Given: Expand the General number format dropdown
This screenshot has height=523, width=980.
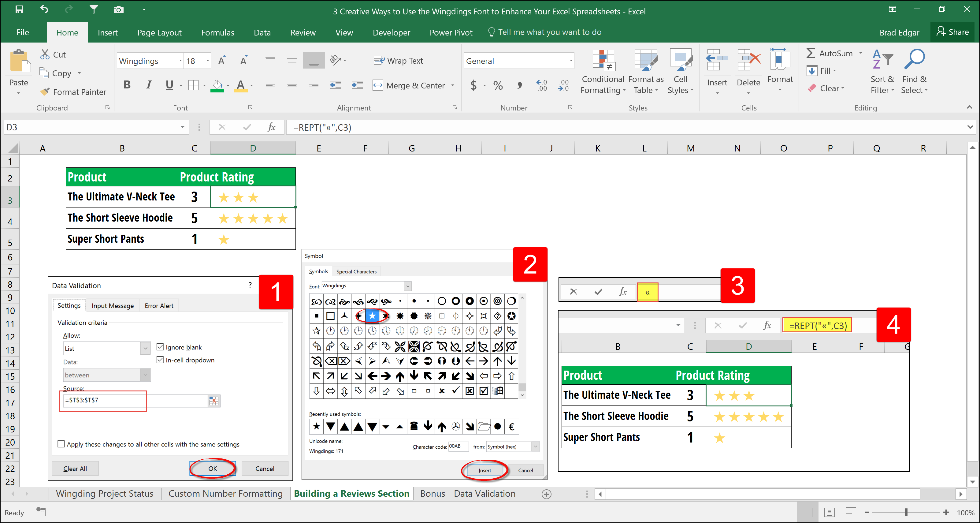Looking at the screenshot, I should (571, 61).
